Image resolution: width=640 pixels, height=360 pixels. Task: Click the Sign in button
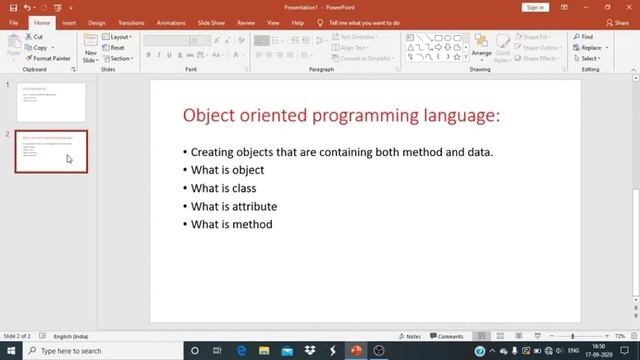coord(535,7)
